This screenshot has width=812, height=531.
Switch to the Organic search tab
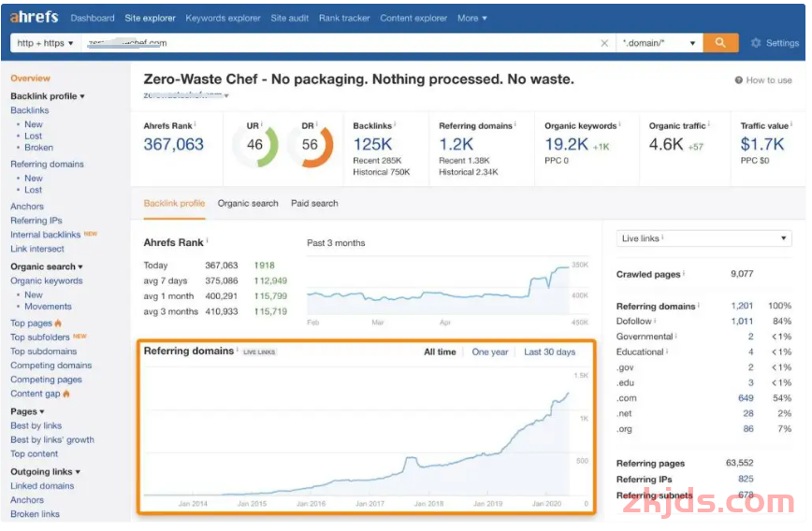pyautogui.click(x=249, y=205)
